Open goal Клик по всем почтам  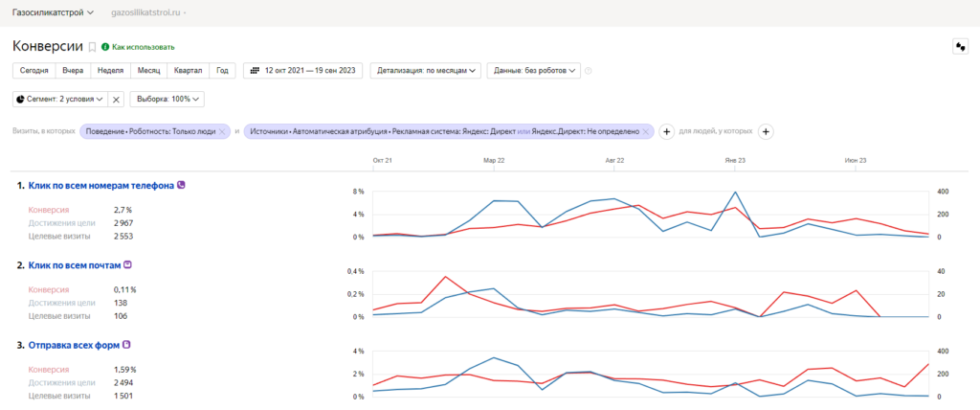click(74, 265)
